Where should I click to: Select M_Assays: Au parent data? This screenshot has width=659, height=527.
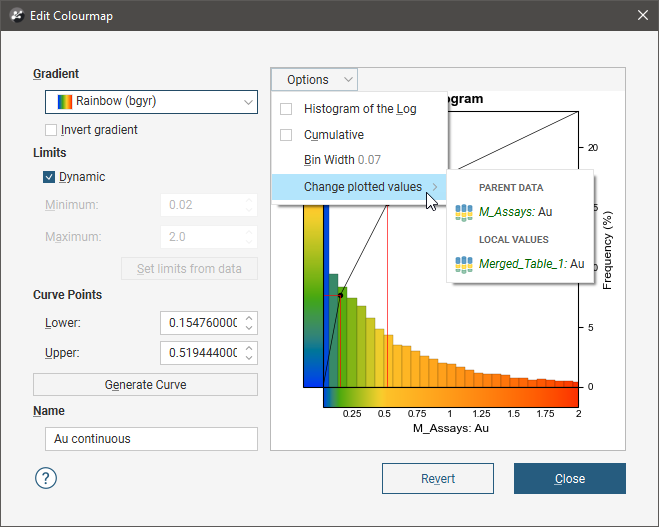pyautogui.click(x=515, y=212)
